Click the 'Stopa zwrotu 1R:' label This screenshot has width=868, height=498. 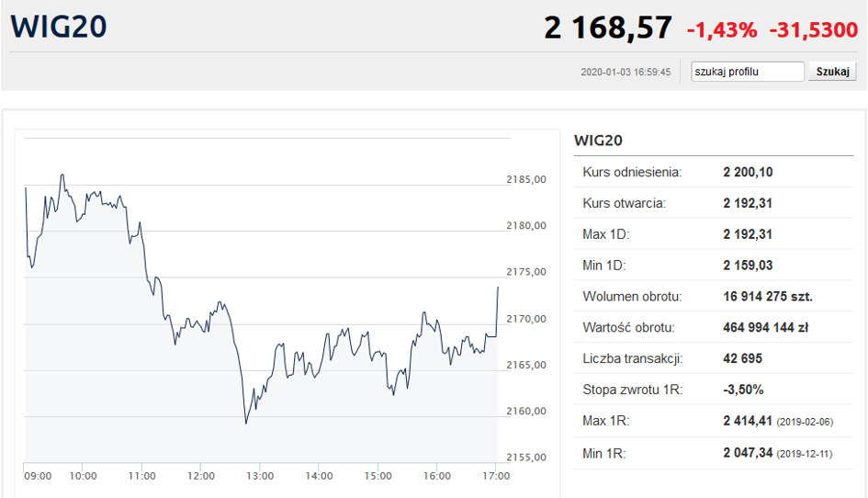632,390
